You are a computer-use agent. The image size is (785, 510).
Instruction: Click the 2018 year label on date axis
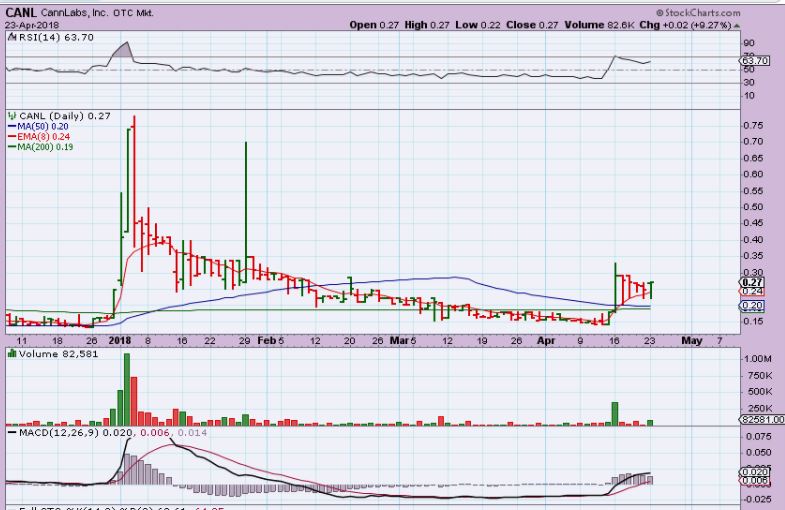[x=120, y=341]
